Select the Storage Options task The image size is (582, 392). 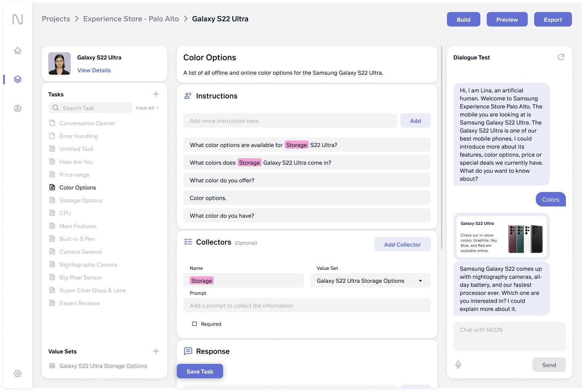81,200
